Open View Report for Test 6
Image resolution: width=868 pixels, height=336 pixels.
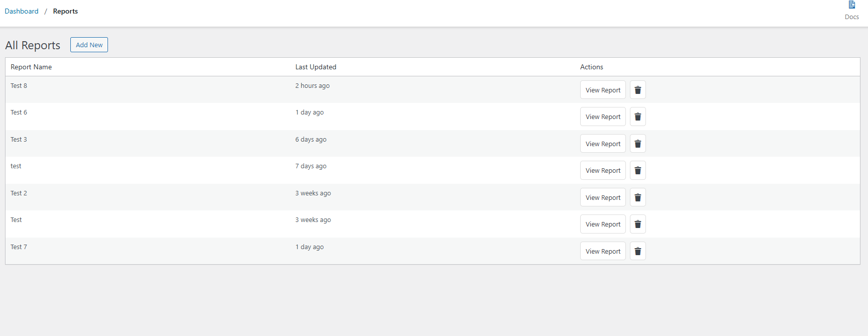pyautogui.click(x=603, y=117)
